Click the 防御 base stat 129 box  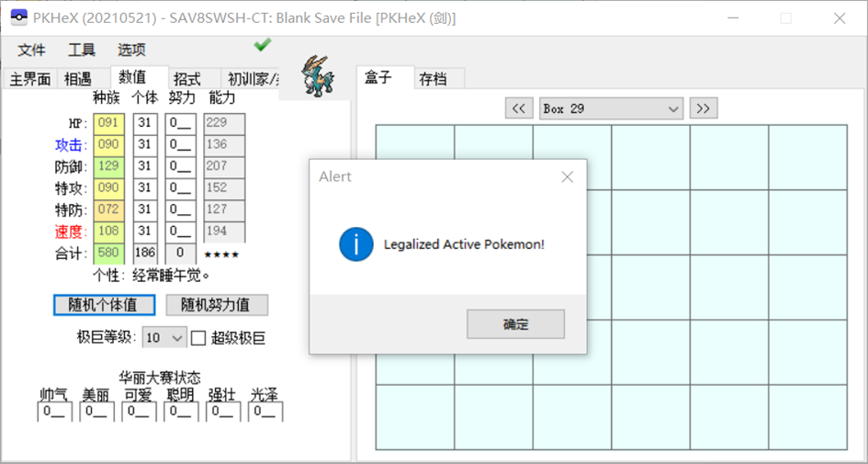pos(109,166)
